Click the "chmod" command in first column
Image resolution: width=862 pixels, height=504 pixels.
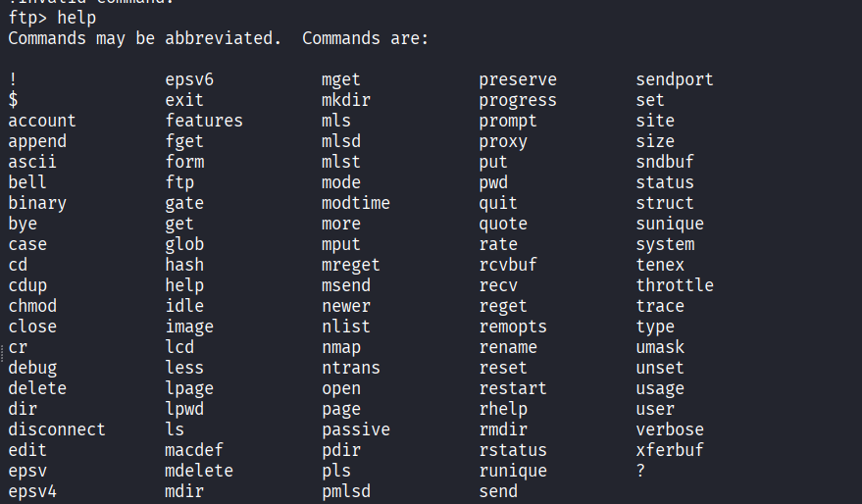pyautogui.click(x=31, y=306)
